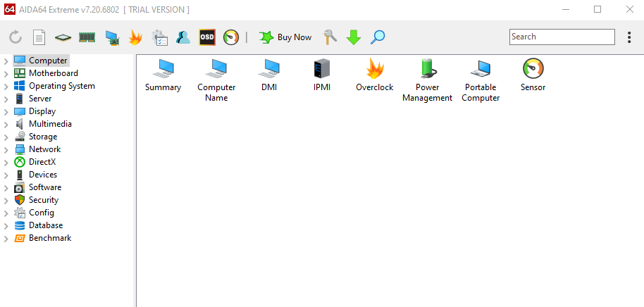Expand the Computer tree node arrow

(x=6, y=61)
